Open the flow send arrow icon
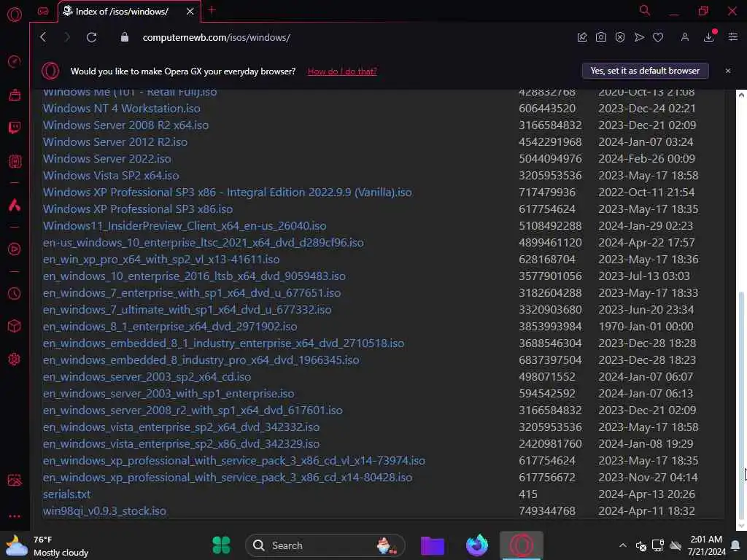The image size is (747, 560). (x=639, y=37)
